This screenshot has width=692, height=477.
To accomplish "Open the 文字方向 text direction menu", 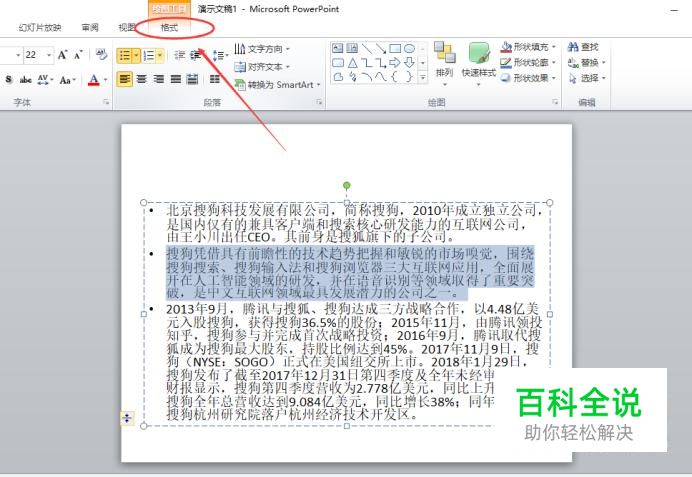I will (262, 49).
